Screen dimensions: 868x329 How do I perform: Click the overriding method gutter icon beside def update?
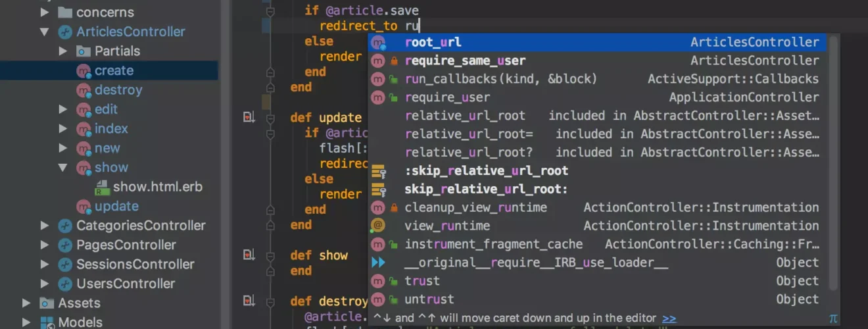(x=249, y=118)
